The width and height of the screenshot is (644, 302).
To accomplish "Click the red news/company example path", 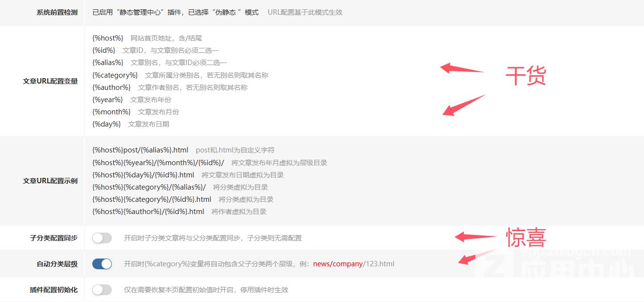I will (338, 264).
